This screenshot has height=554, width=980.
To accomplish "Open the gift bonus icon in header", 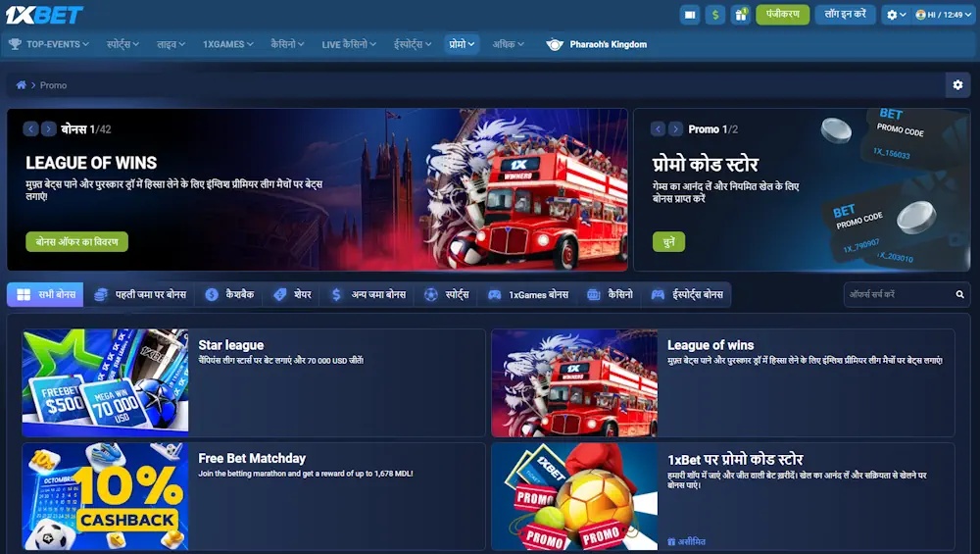I will tap(740, 15).
